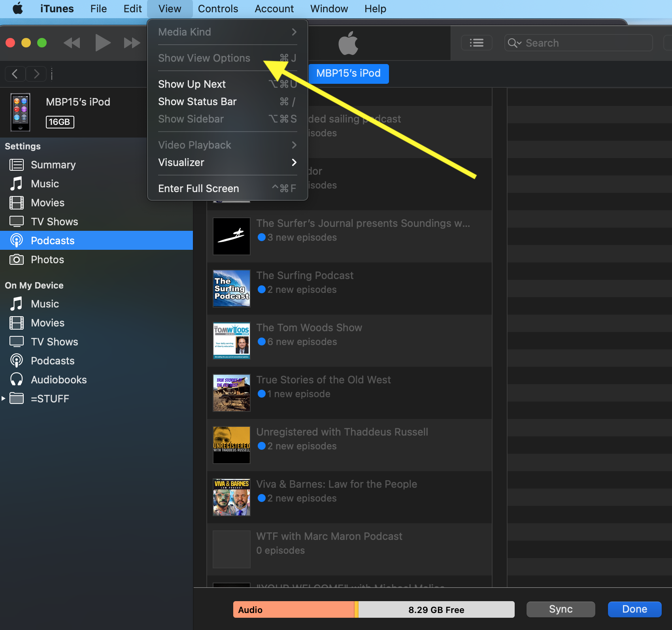Screen dimensions: 672x630
Task: Select the Summary icon in Settings
Action: pos(17,165)
